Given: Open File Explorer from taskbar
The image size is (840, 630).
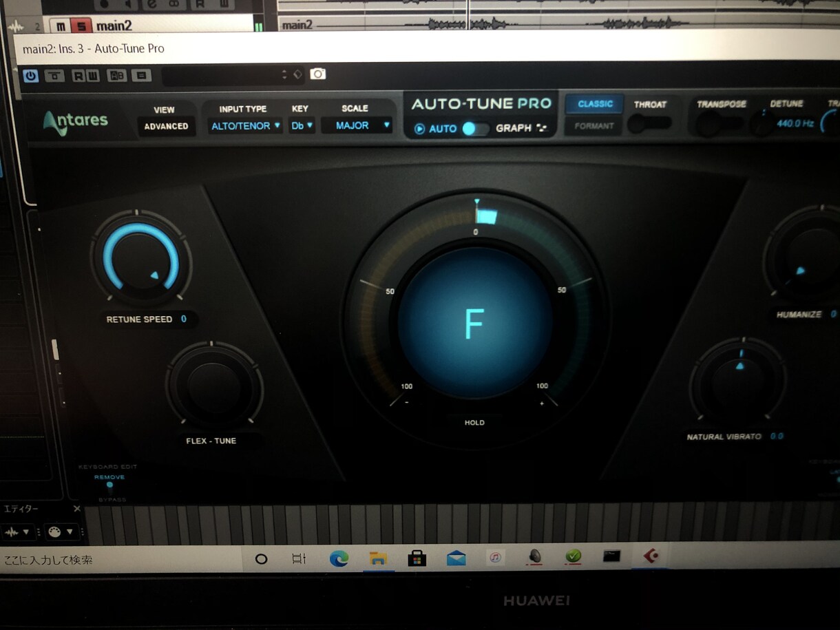Looking at the screenshot, I should coord(377,558).
